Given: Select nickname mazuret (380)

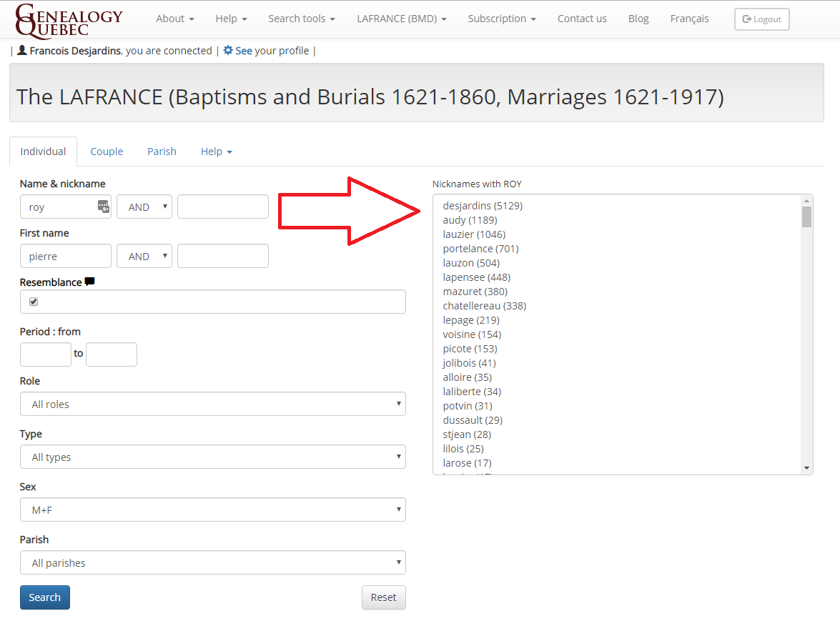Looking at the screenshot, I should click(475, 292).
